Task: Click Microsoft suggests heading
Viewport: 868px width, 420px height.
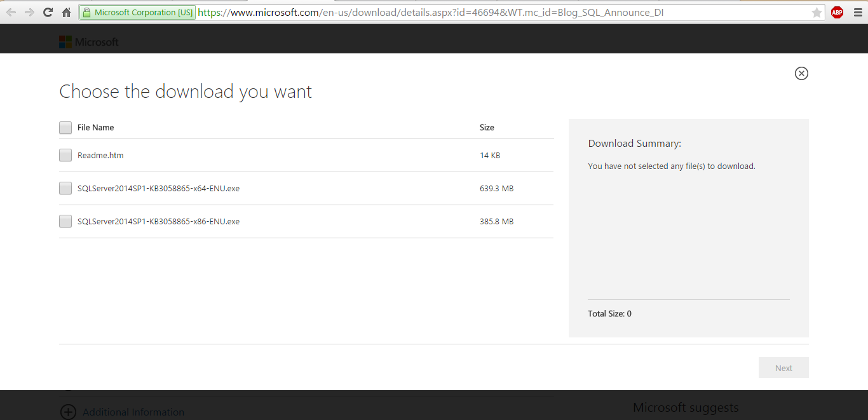Action: click(x=686, y=408)
